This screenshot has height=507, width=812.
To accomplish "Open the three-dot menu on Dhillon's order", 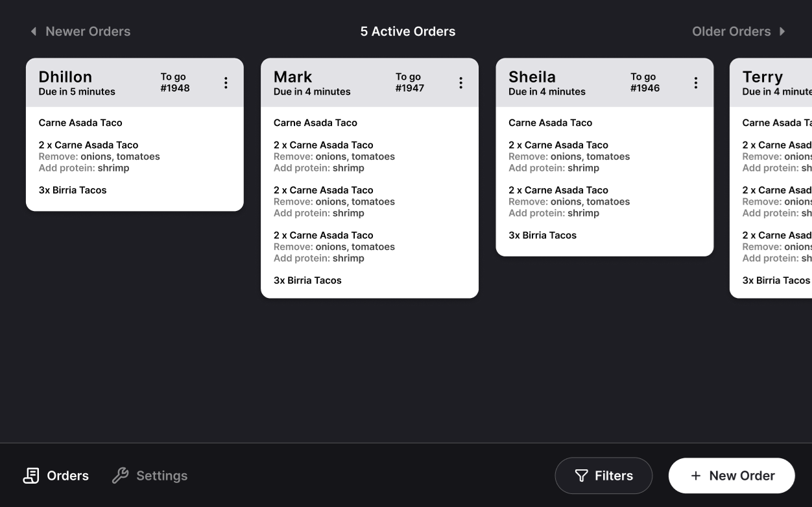I will point(226,82).
